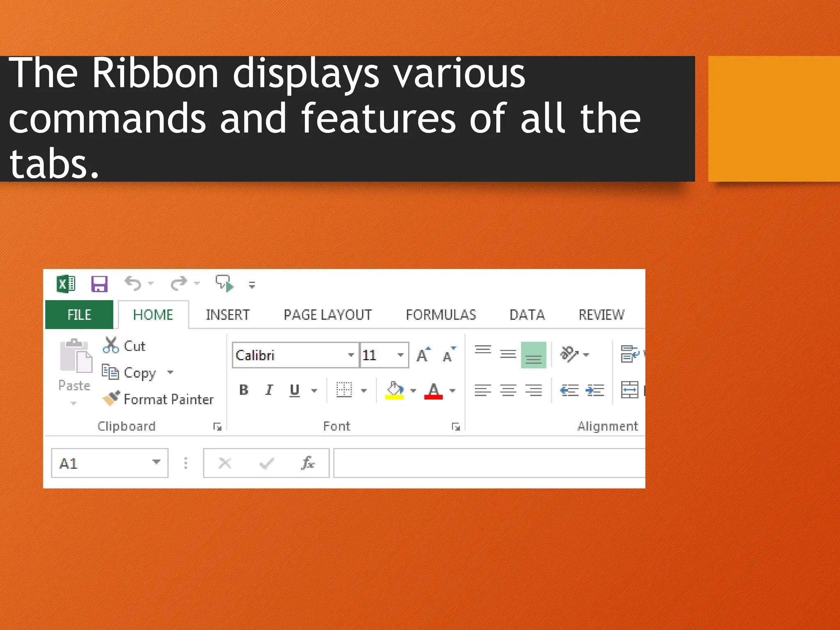This screenshot has height=630, width=840.
Task: Toggle underline formatting
Action: pos(294,390)
